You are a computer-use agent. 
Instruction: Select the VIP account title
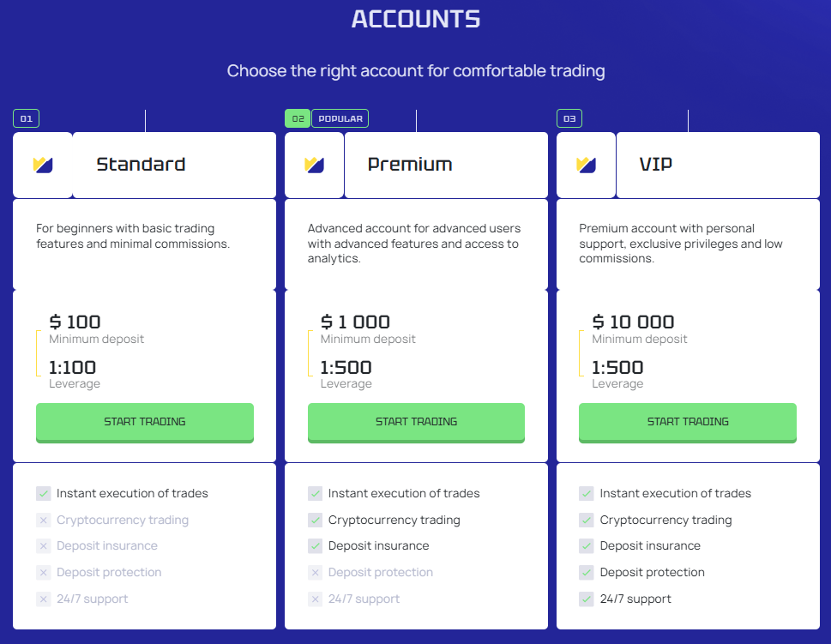click(656, 165)
